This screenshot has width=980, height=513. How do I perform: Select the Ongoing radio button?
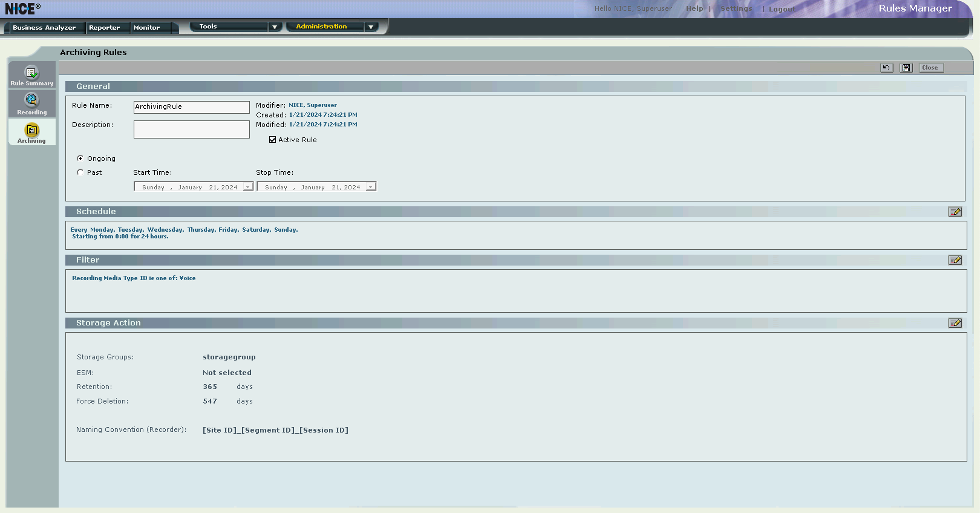click(x=80, y=158)
